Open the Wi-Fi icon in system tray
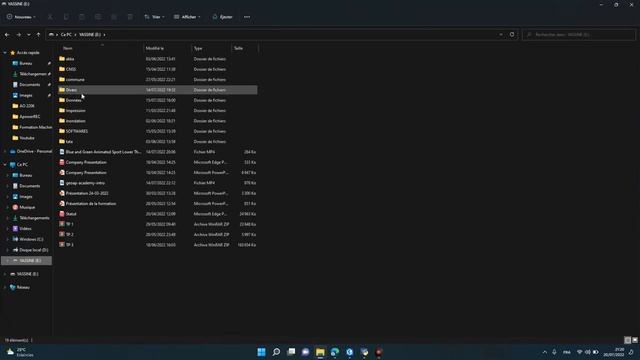The image size is (640, 360). 579,352
